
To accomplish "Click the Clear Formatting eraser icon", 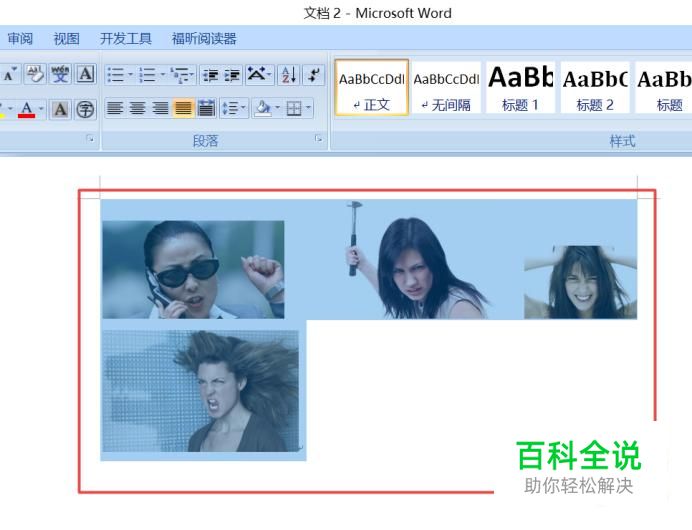I will coord(35,74).
